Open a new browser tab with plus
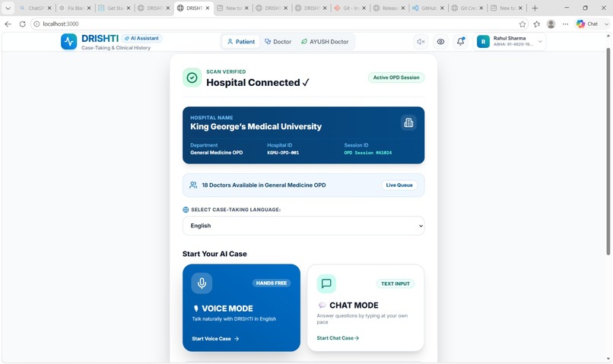Image resolution: width=613 pixels, height=364 pixels. (535, 8)
